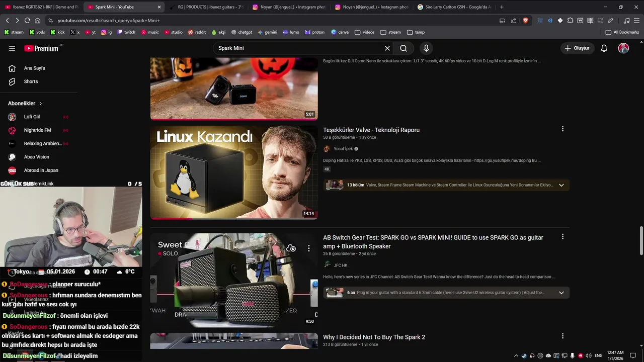Image resolution: width=644 pixels, height=362 pixels.
Task: Open browser extensions puzzle icon
Action: (x=570, y=21)
